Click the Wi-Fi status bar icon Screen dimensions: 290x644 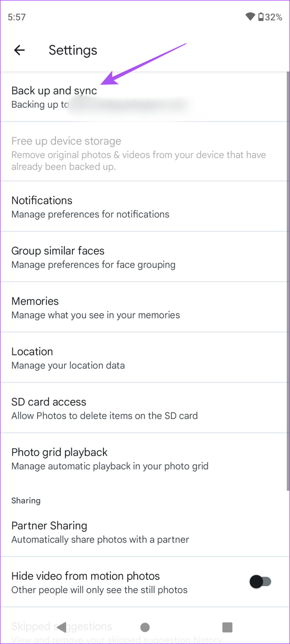point(250,17)
